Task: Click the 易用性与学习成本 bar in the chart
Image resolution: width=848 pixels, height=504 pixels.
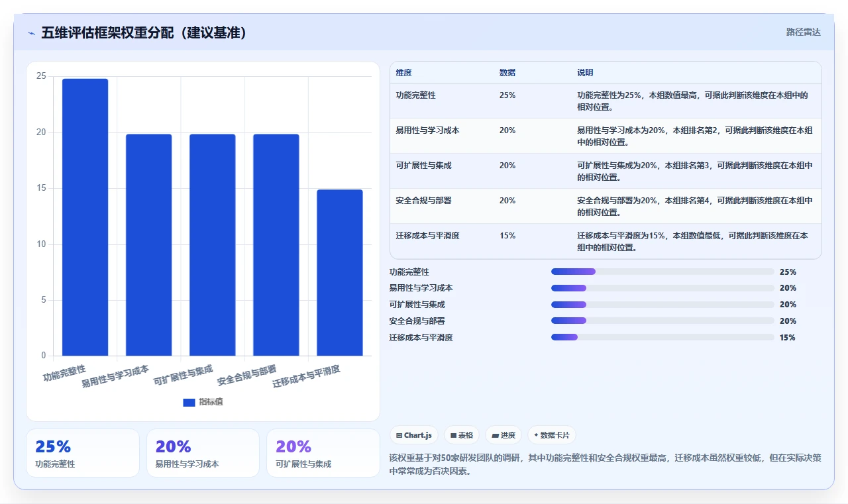Action: pos(148,245)
